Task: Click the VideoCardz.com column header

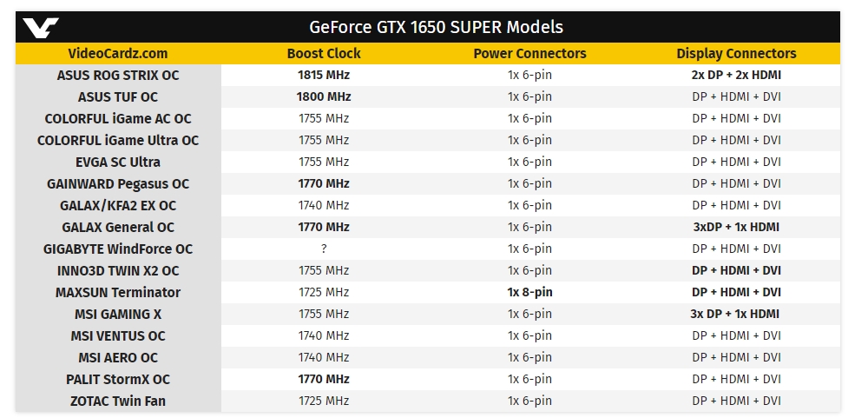Action: (x=118, y=54)
